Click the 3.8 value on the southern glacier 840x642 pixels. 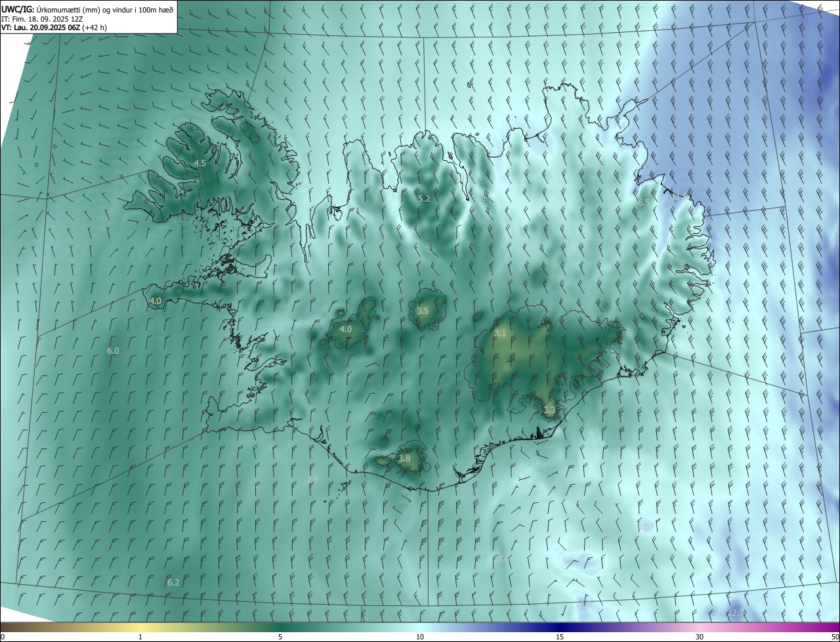404,459
